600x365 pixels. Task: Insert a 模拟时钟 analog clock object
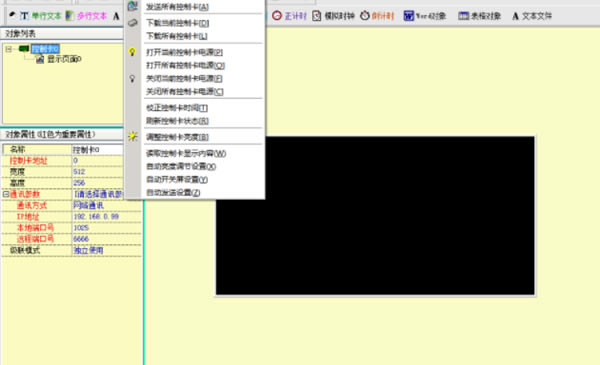coord(333,16)
